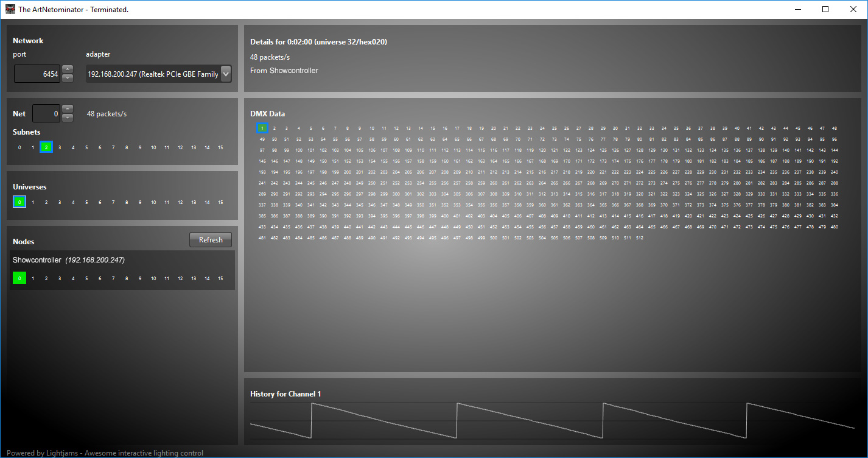Screen dimensions: 868x458
Task: Select the active green subnet 2
Action: click(46, 147)
